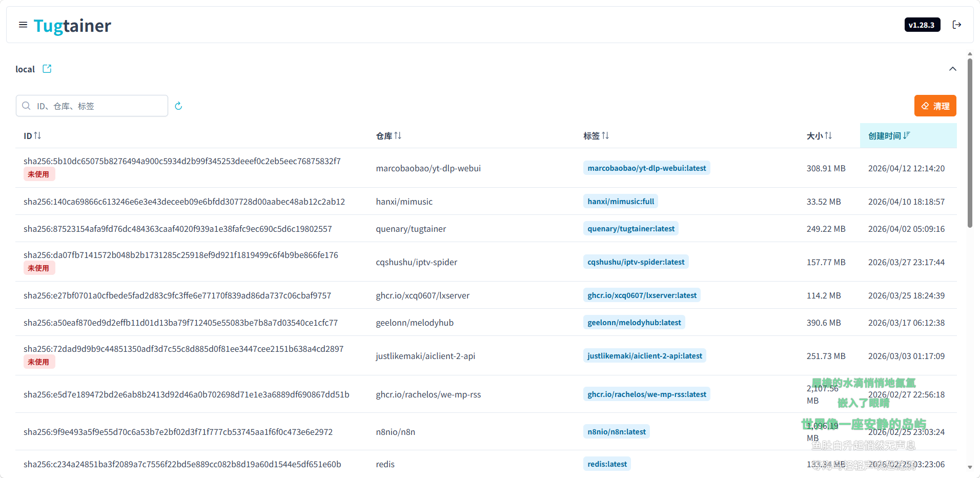Viewport: 980px width, 478px height.
Task: Collapse the local images panel
Action: click(952, 69)
